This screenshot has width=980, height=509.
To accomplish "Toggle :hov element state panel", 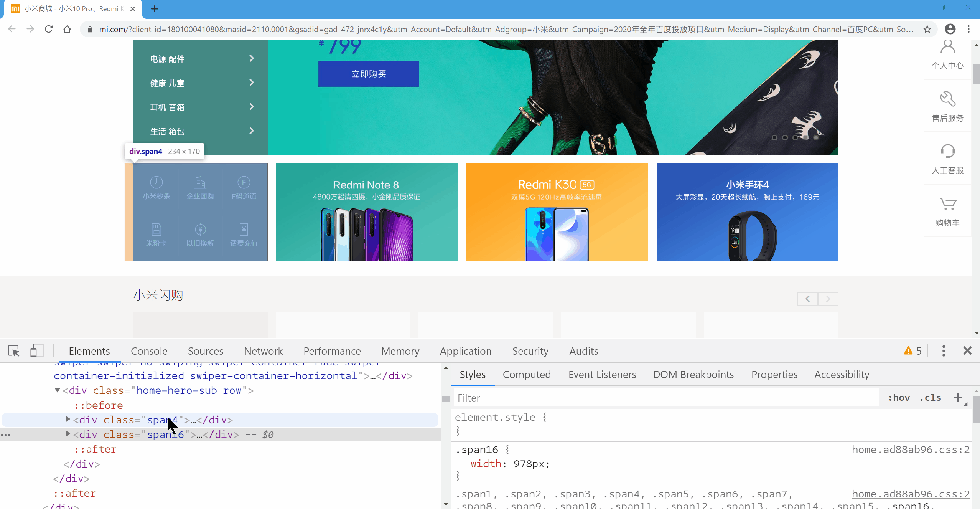I will (899, 398).
